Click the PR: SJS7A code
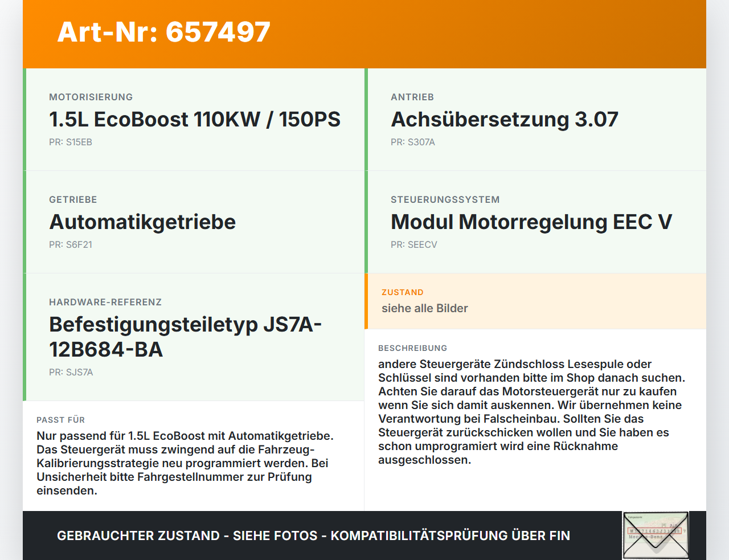This screenshot has width=729, height=560. click(x=71, y=372)
